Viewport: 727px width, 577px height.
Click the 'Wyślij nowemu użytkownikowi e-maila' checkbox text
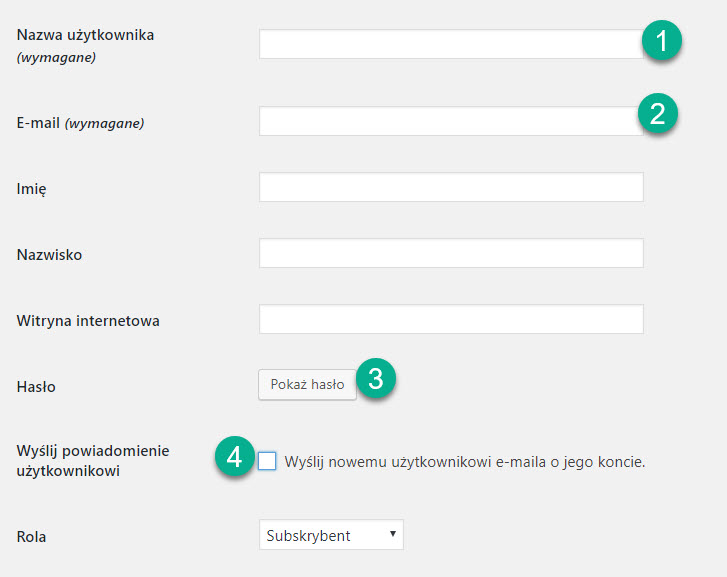[465, 462]
